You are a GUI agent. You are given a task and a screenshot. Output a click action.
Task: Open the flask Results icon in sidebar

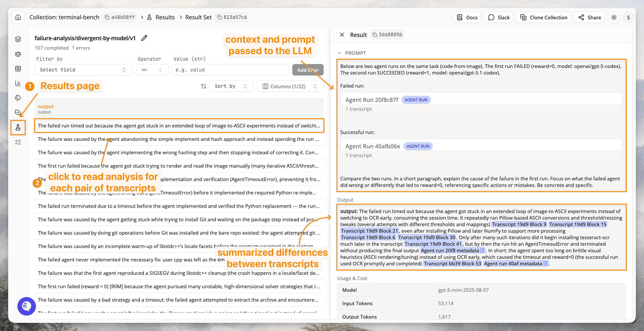click(18, 127)
